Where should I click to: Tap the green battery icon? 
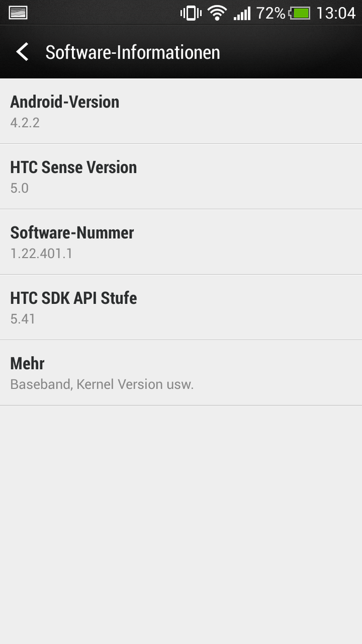(x=300, y=13)
